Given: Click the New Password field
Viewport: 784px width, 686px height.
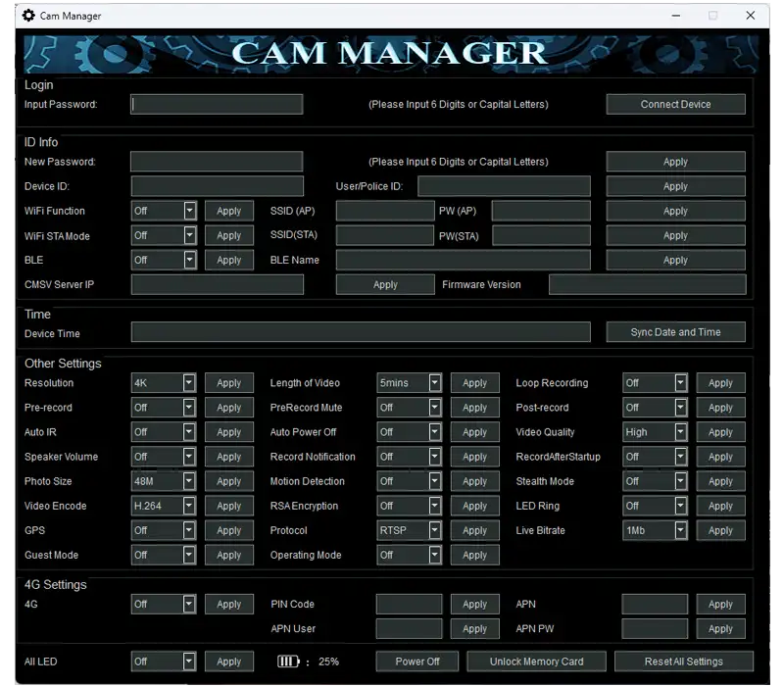Looking at the screenshot, I should coord(217,162).
